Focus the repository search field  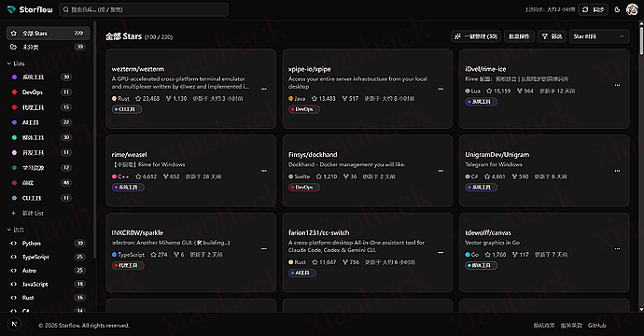click(144, 9)
